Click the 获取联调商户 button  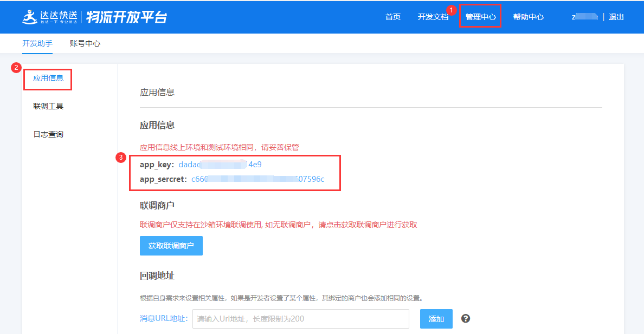pos(171,246)
